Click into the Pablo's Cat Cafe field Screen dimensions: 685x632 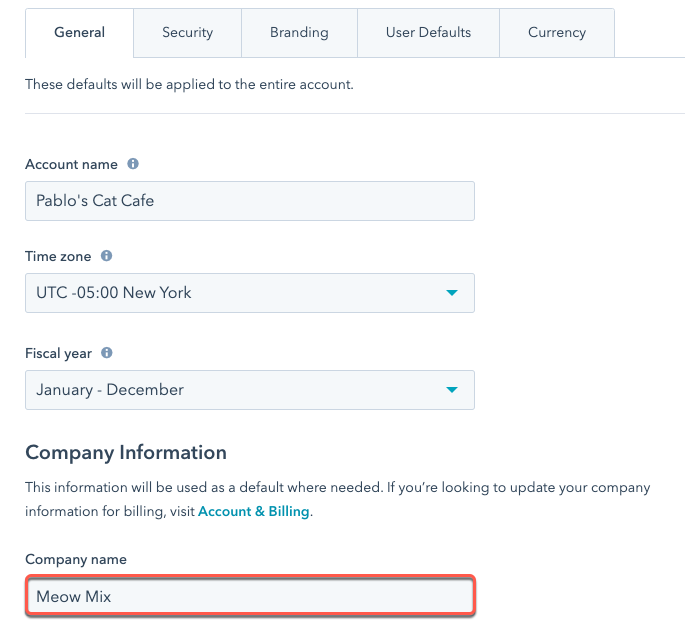coord(249,200)
